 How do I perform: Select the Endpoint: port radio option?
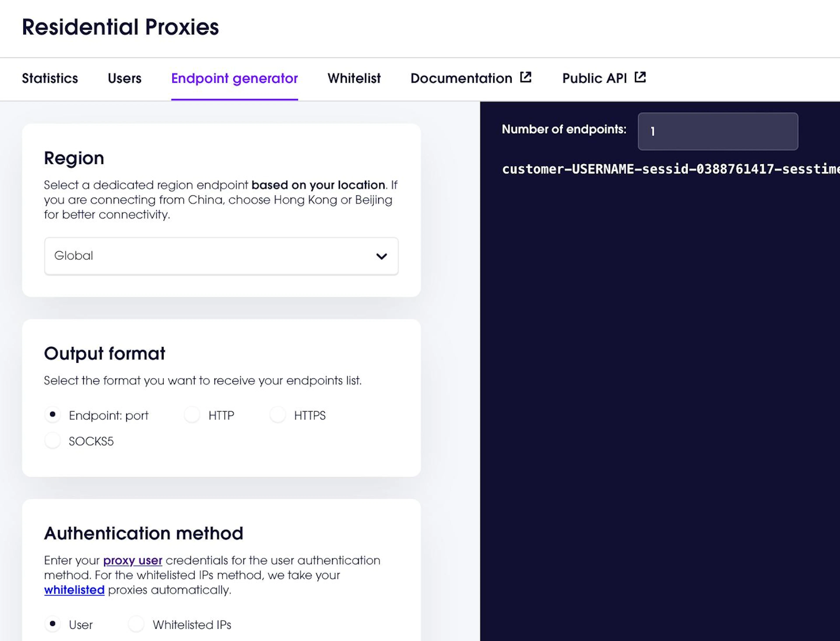[x=53, y=415]
